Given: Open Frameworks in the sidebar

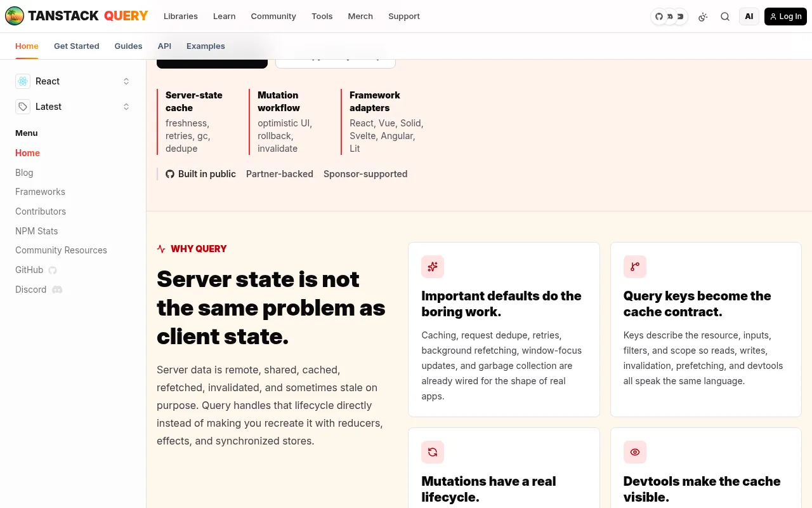Looking at the screenshot, I should pos(40,192).
